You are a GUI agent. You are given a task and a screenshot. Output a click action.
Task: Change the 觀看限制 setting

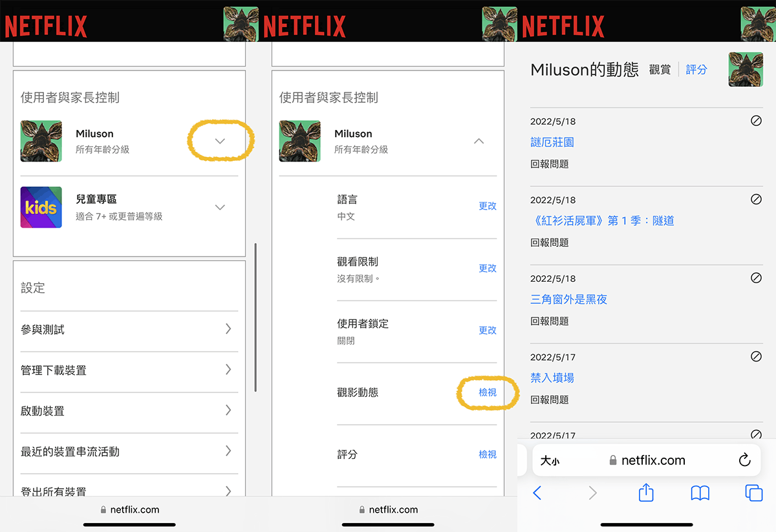(488, 268)
